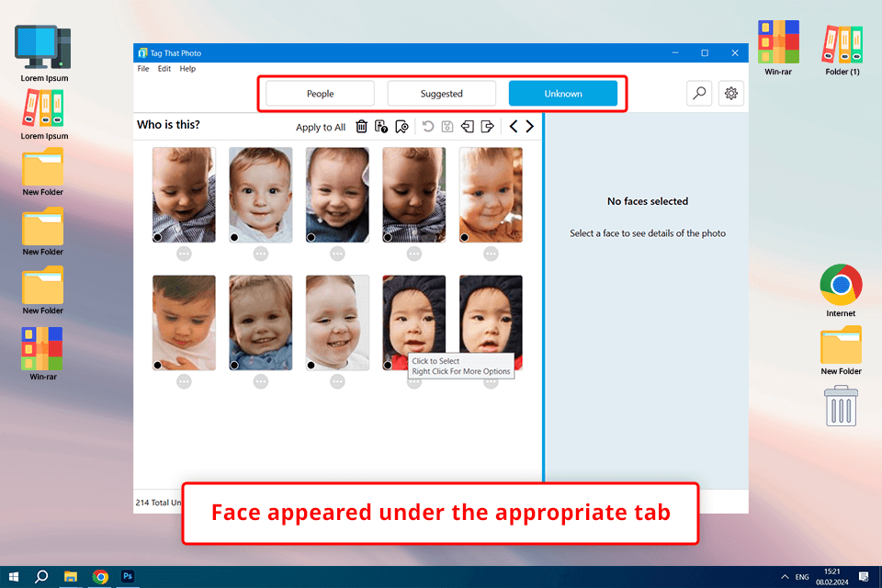Open the Edit menu

pyautogui.click(x=164, y=69)
